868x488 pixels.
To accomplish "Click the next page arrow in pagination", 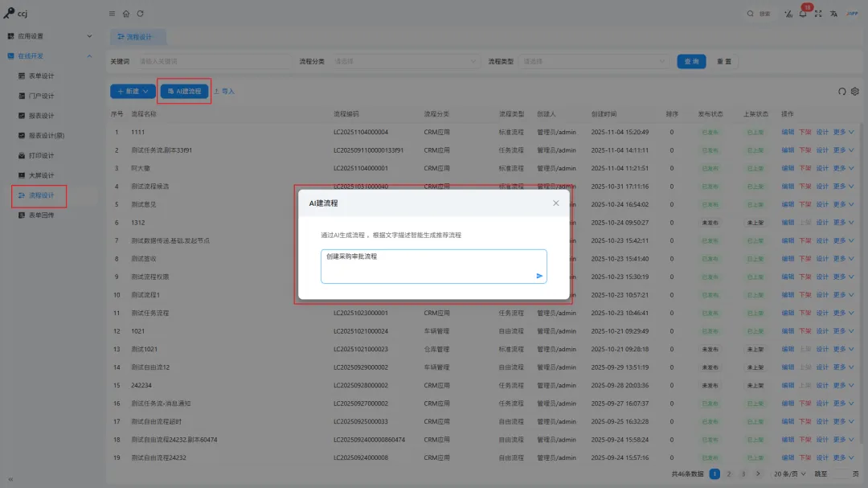I will point(758,474).
